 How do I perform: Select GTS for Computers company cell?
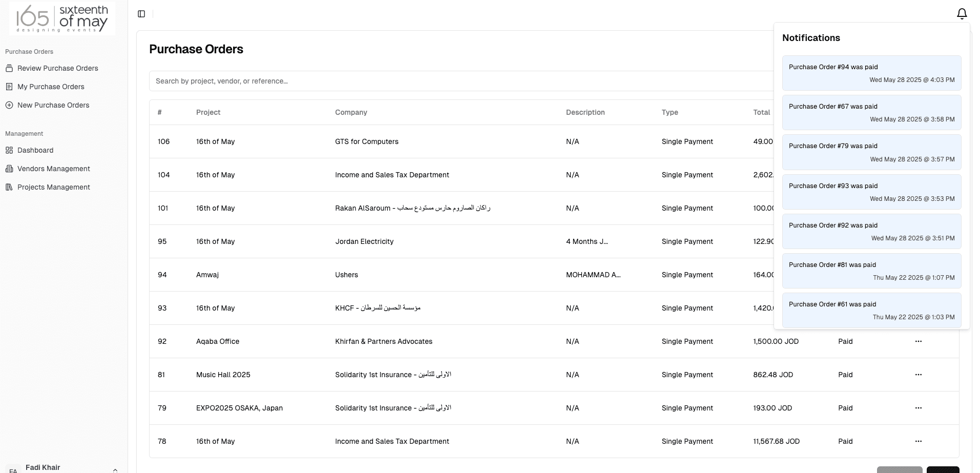(x=367, y=141)
